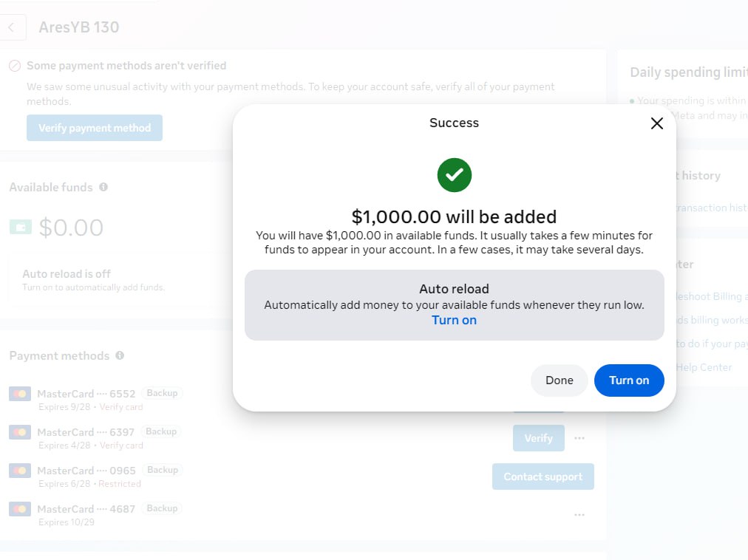Image resolution: width=748 pixels, height=560 pixels.
Task: Click the Done button
Action: [559, 380]
